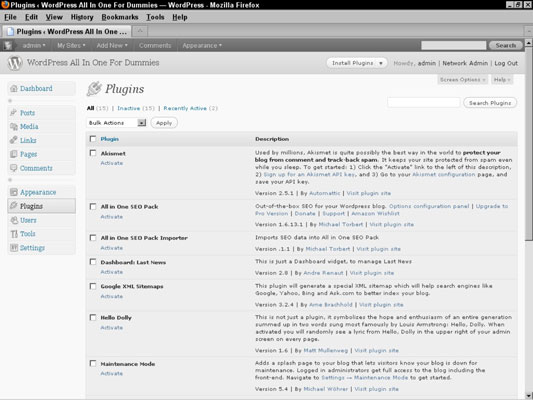Open the File menu

click(10, 17)
